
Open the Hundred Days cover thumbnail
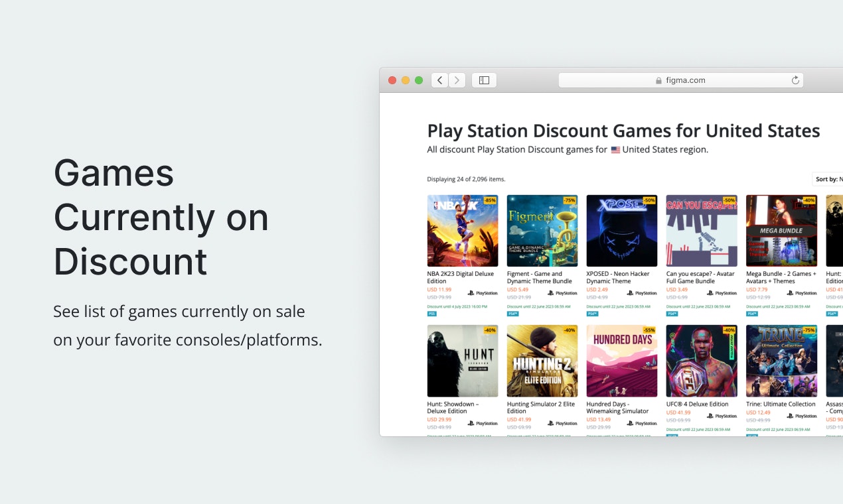[622, 361]
